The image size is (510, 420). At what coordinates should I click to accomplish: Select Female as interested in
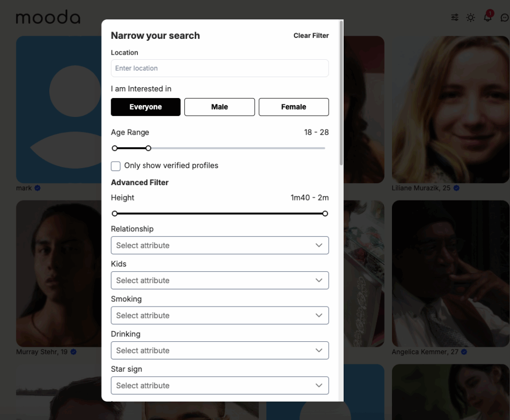click(x=293, y=107)
